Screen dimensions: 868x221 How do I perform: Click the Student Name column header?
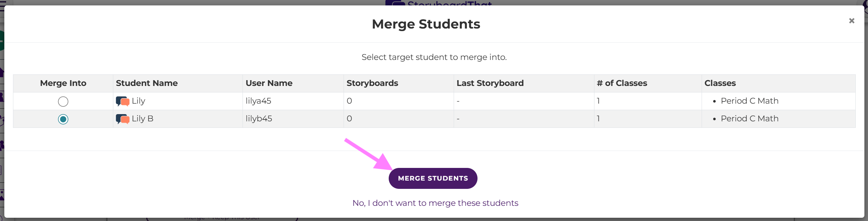coord(147,83)
